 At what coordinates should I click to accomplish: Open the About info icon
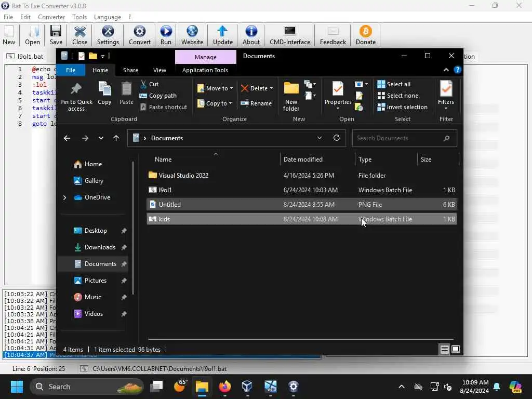point(251,35)
